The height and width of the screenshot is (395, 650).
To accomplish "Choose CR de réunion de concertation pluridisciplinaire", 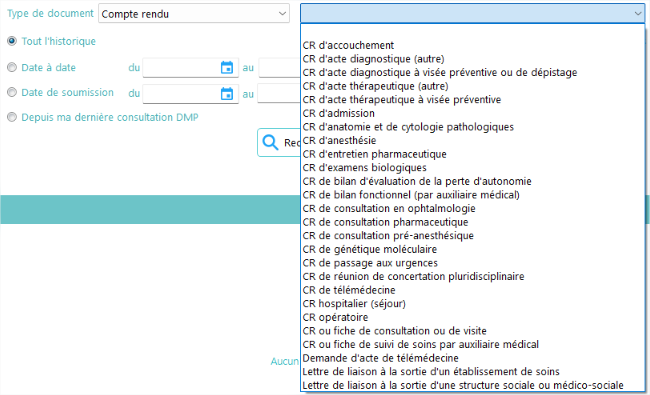I will click(x=473, y=276).
